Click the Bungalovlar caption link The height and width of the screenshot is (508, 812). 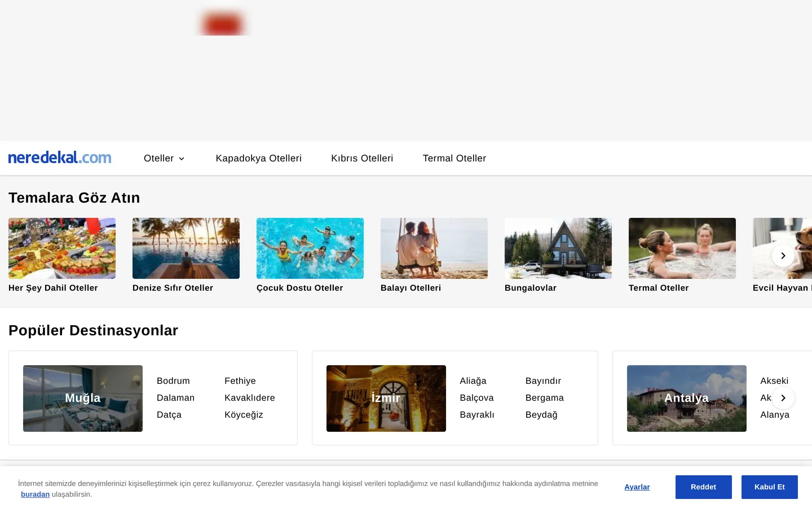[x=531, y=288]
